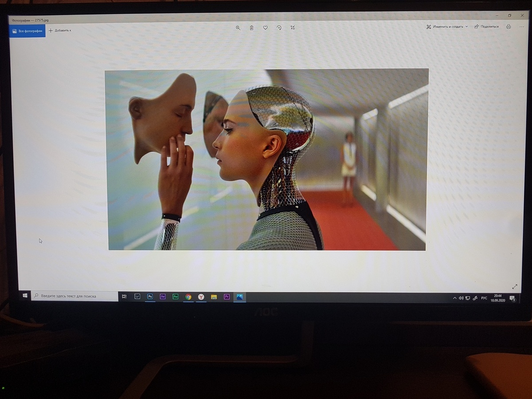Expand the Изменить и создать dropdown
Viewport: 532px width, 399px height.
[447, 27]
